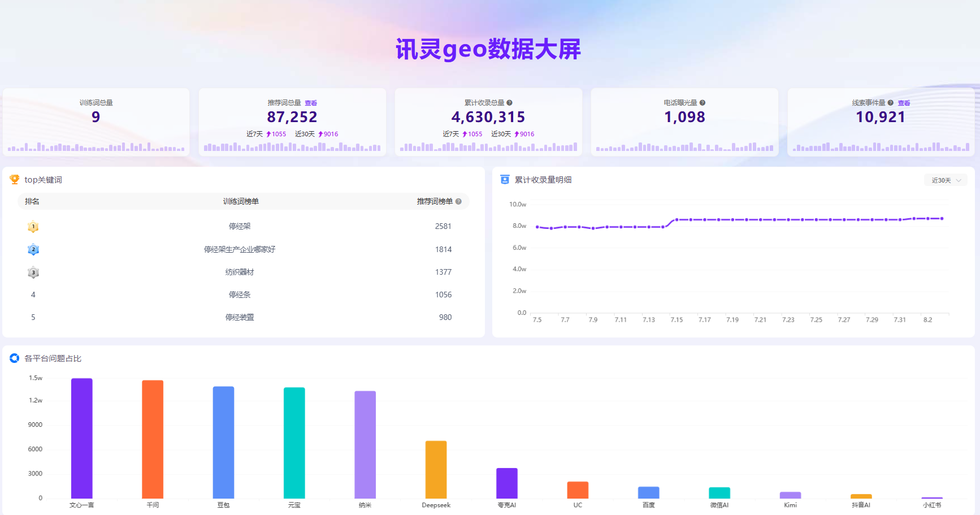Select the keyword 停经架生产企业哪家好

240,249
